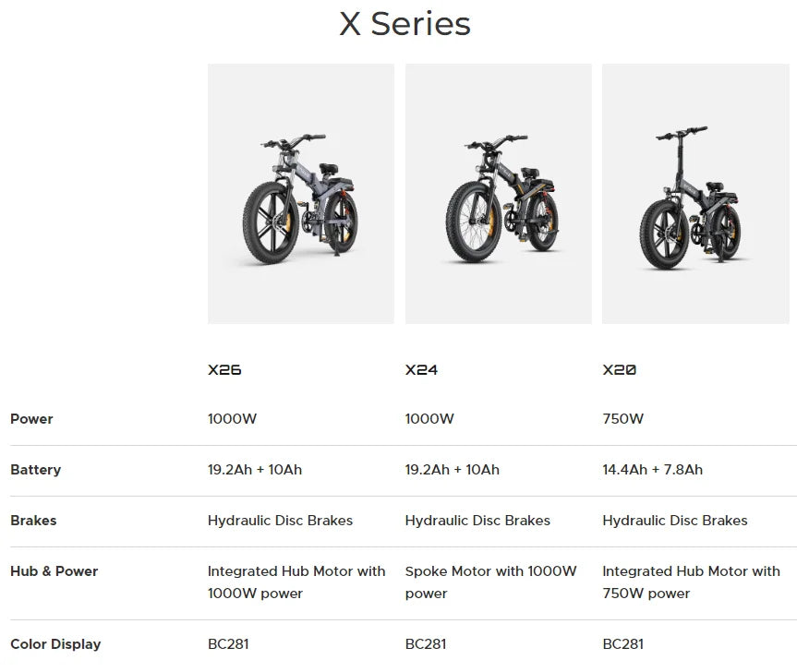Click X20 Integrated Hub Motor 750W text
This screenshot has height=672, width=797.
click(692, 582)
